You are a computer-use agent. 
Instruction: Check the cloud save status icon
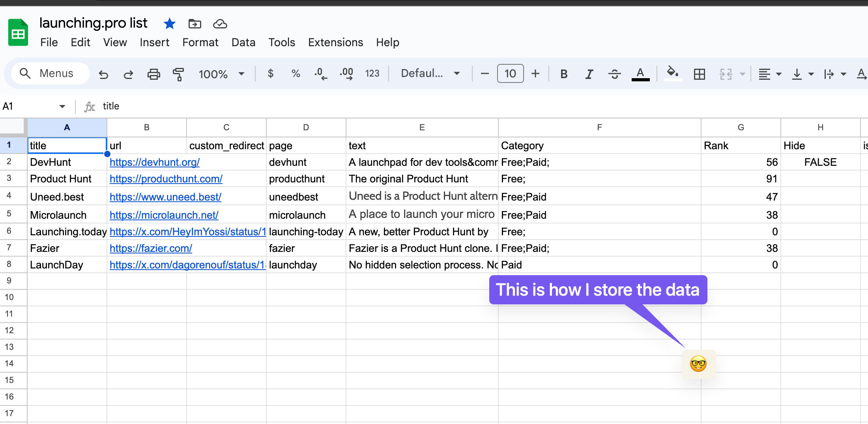pos(220,24)
